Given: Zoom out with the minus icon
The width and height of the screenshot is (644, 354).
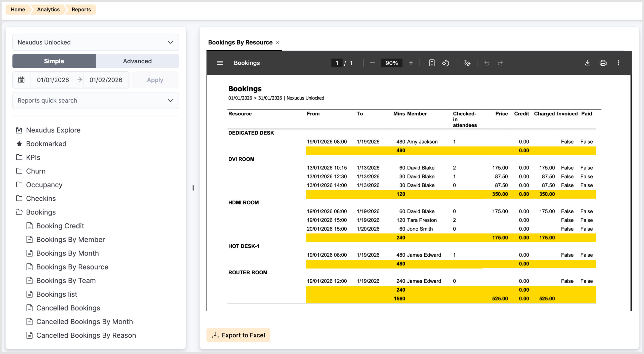Looking at the screenshot, I should [373, 63].
